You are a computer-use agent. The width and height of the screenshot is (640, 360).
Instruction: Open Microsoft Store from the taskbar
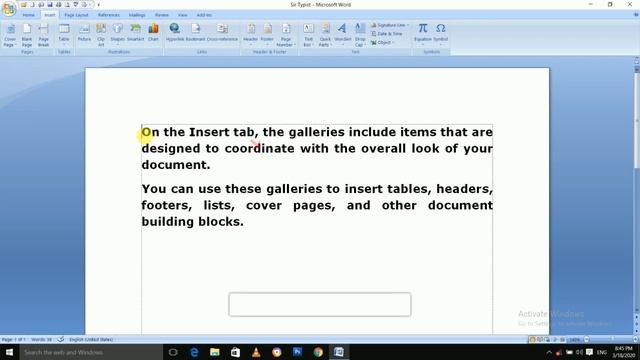tap(235, 352)
